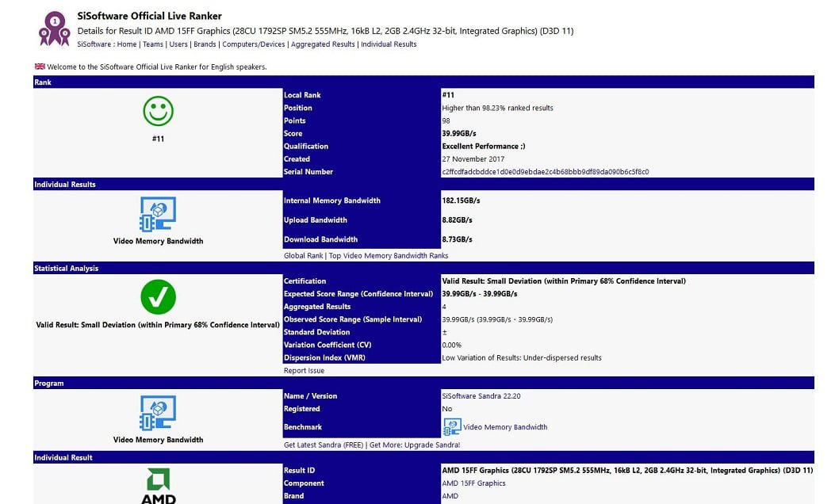Click the purple SiSoftware Ranker ribbon logo
This screenshot has height=504, width=835.
(x=54, y=28)
